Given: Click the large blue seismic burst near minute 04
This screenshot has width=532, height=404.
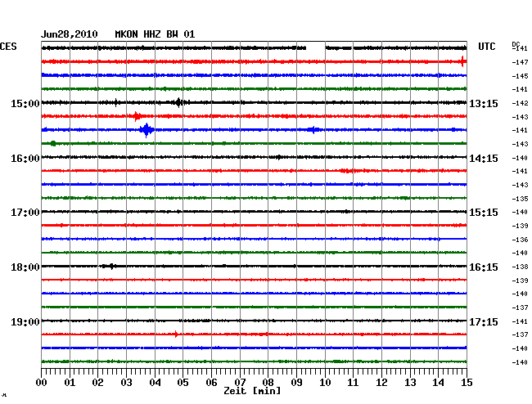Looking at the screenshot, I should [x=147, y=130].
